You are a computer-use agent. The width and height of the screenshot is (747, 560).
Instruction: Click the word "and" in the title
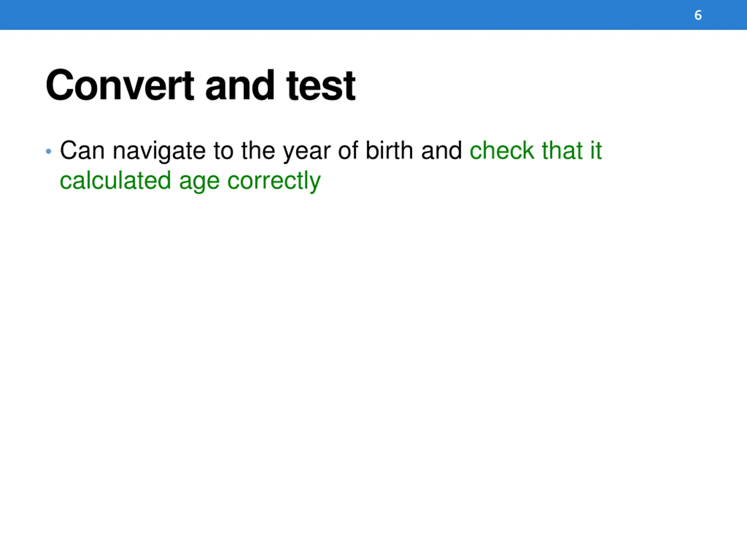[x=240, y=85]
